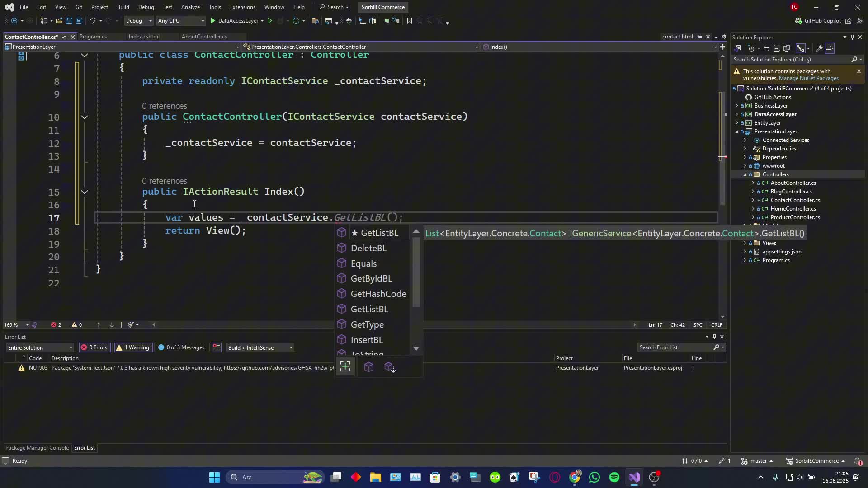The image size is (868, 488).
Task: Select InsertBL in IntelliSense list
Action: click(367, 340)
